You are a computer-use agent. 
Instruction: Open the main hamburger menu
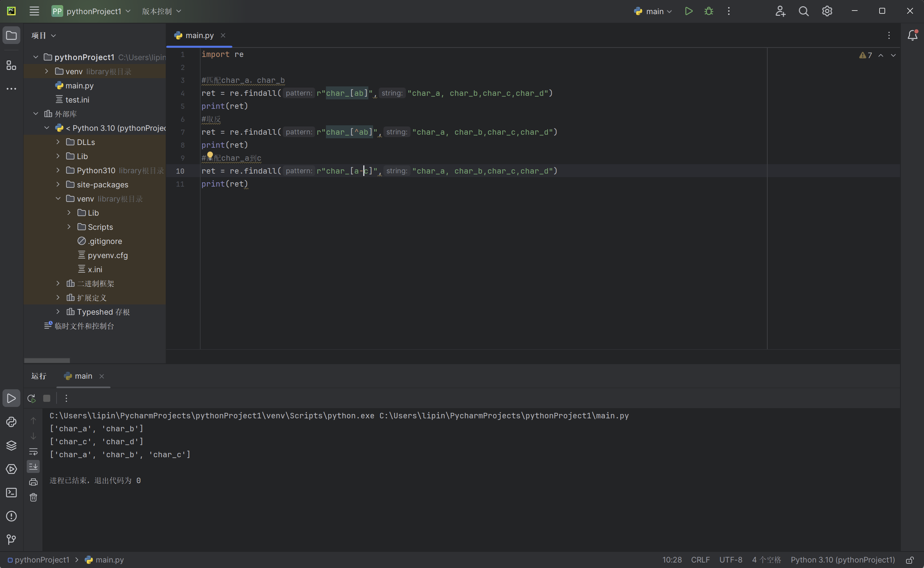[x=34, y=11]
